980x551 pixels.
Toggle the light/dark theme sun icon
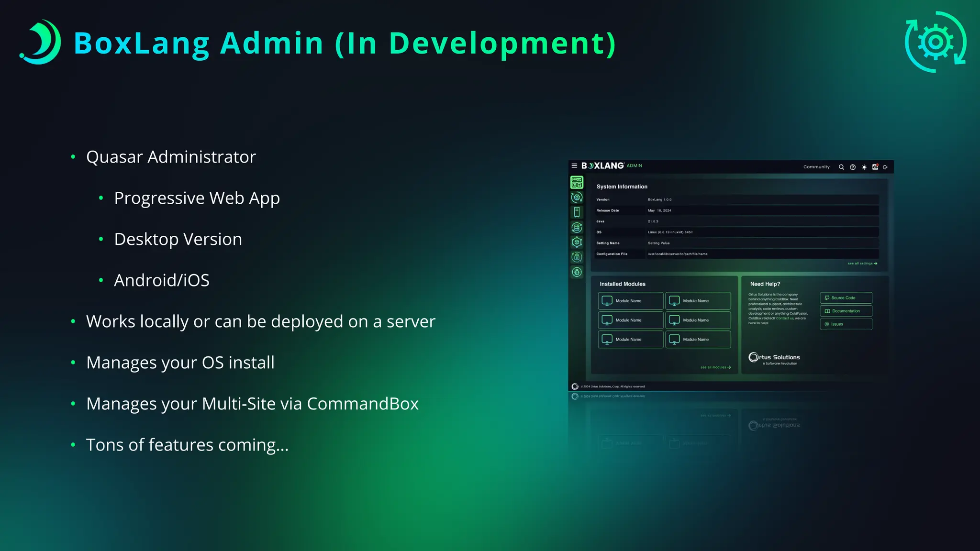[x=864, y=167]
